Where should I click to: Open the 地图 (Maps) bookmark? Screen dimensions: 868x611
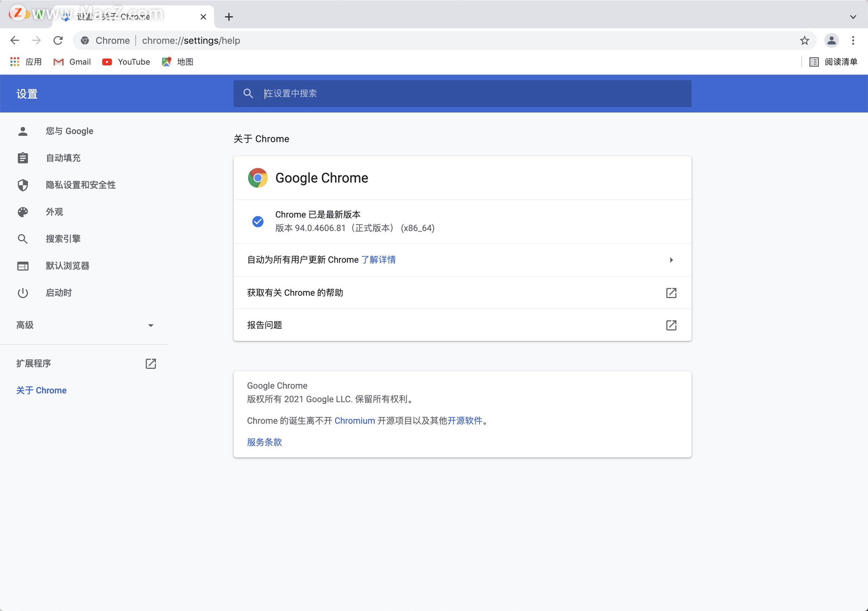(177, 62)
